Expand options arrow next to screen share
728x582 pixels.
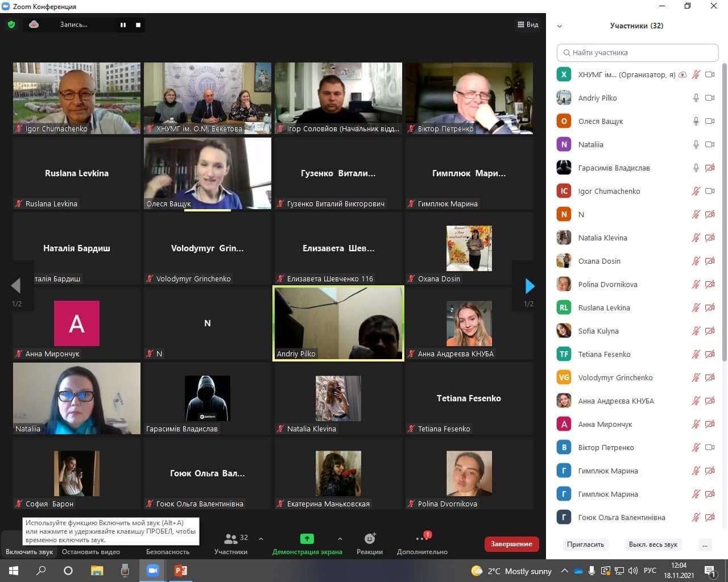(x=340, y=539)
